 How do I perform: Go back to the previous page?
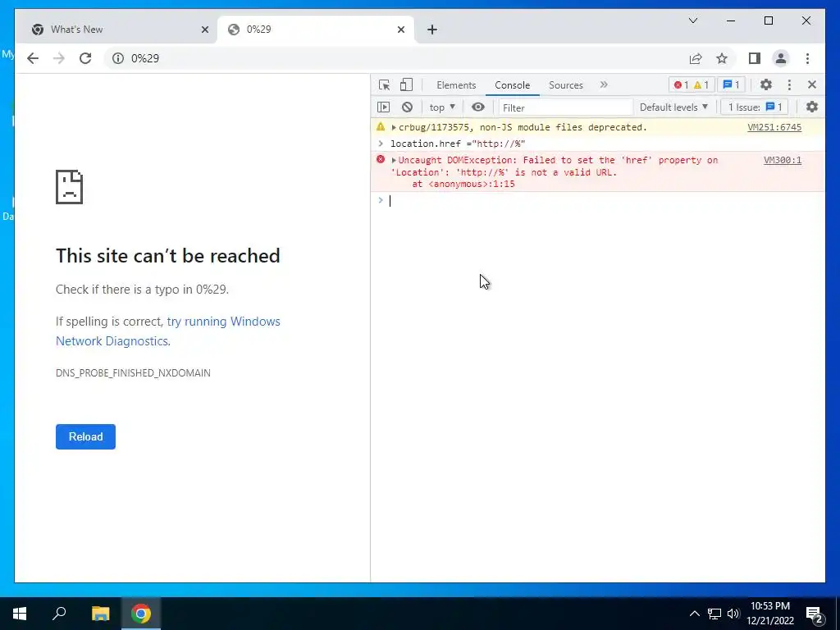[x=33, y=58]
